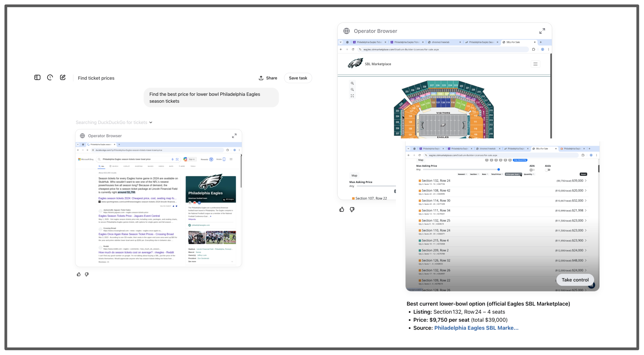The height and width of the screenshot is (355, 644).
Task: Click the Reset filters button
Action: pos(583,174)
